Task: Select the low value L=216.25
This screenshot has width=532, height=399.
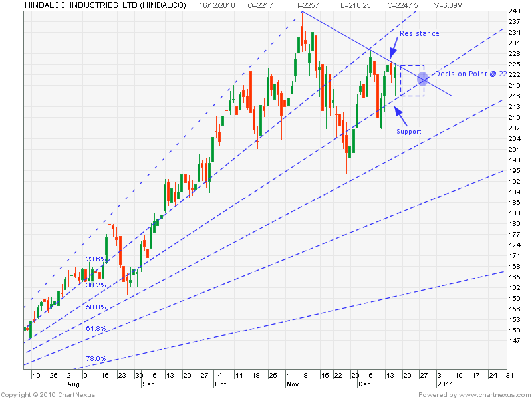Action: tap(355, 5)
